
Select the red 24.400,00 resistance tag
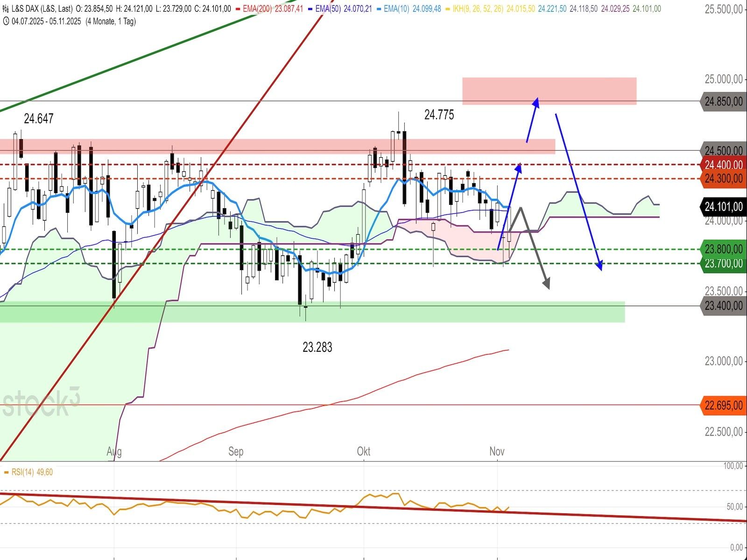723,165
